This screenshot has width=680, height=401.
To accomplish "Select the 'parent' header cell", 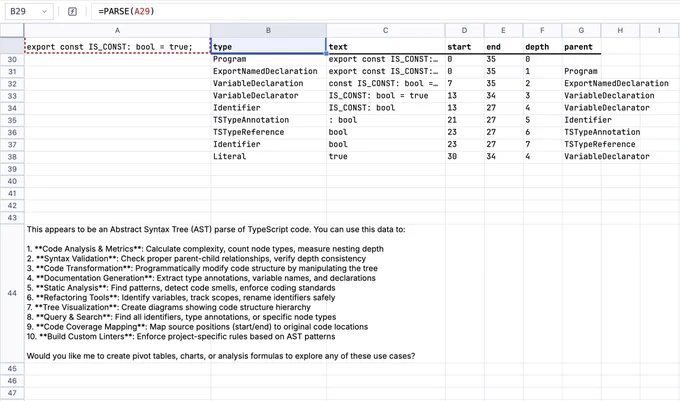I will coord(582,46).
